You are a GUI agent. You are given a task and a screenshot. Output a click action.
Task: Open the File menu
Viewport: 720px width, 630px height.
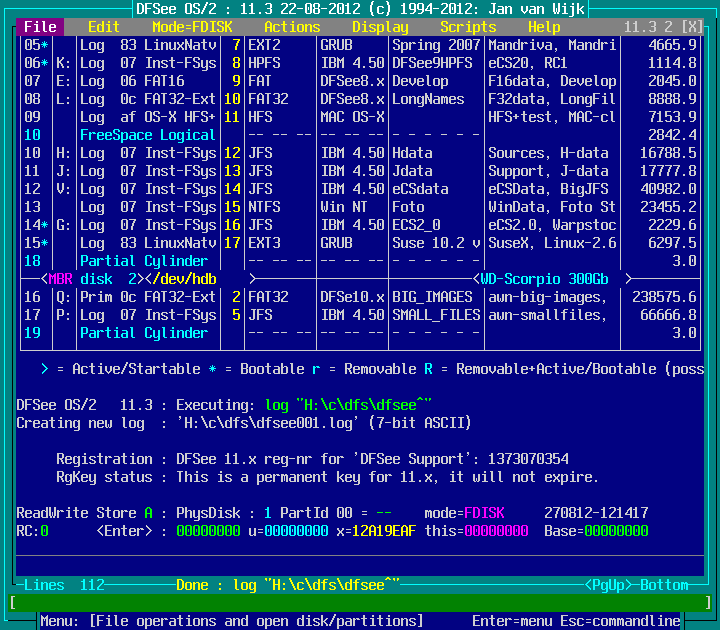tap(40, 27)
